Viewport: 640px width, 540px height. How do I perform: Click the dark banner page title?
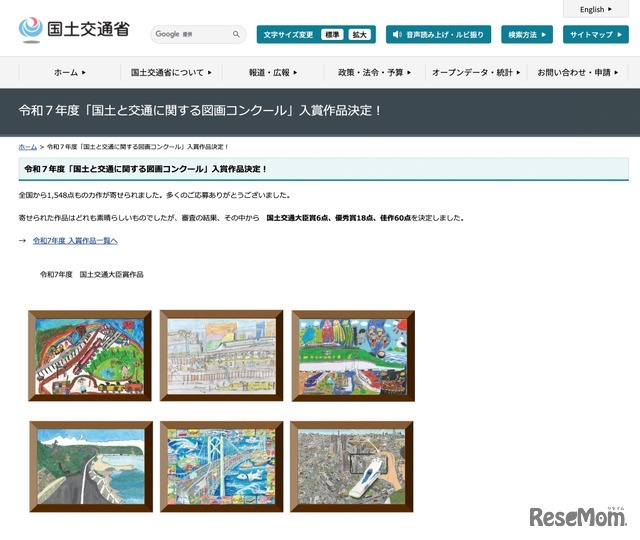pyautogui.click(x=200, y=111)
